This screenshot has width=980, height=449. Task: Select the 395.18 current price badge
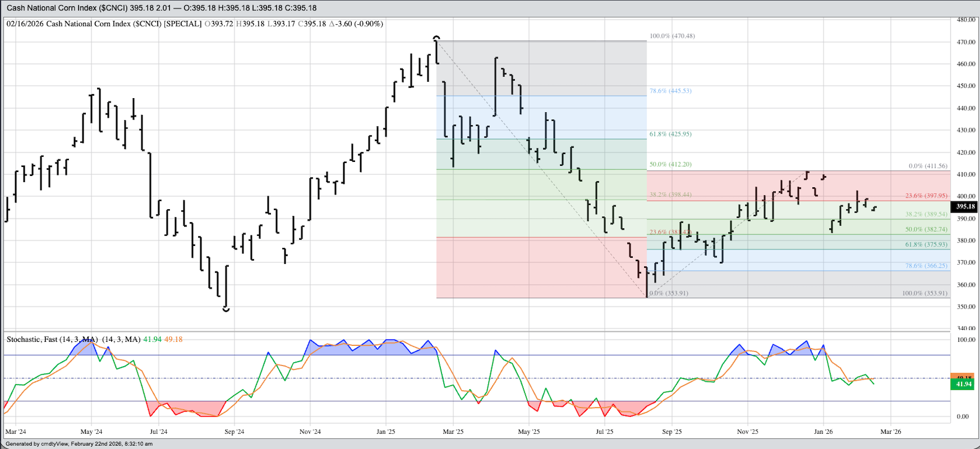click(965, 206)
